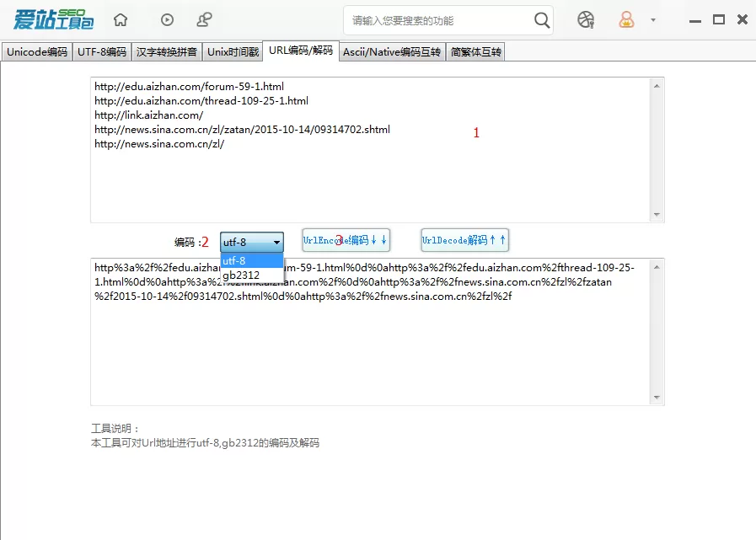
Task: Click the thread-109-25-1.html URL line
Action: tap(201, 101)
